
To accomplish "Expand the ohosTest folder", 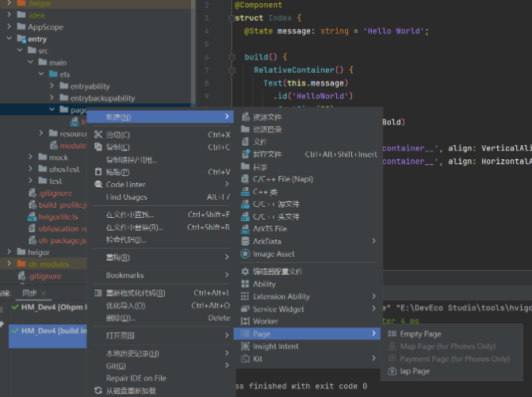I will tap(31, 169).
